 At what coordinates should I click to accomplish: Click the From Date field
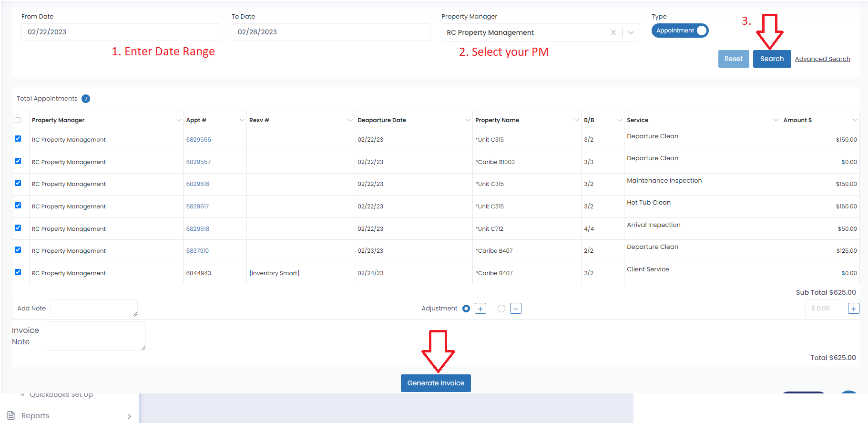point(121,32)
